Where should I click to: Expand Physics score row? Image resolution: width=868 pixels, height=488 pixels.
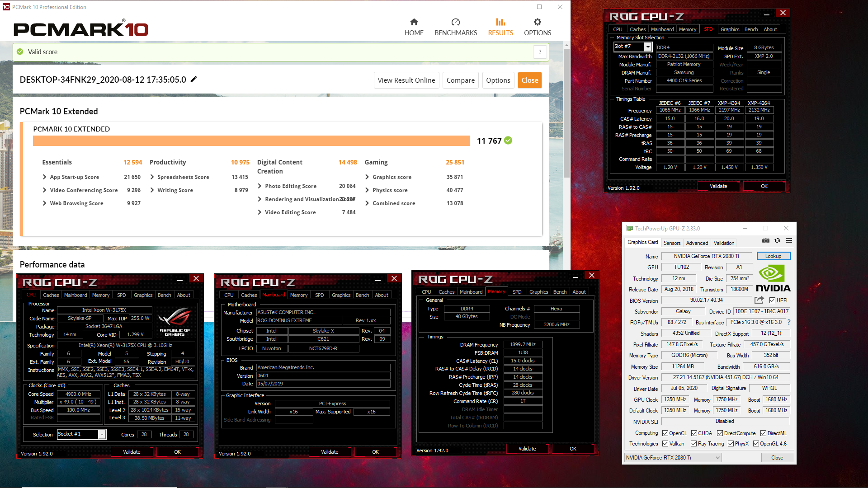click(368, 190)
